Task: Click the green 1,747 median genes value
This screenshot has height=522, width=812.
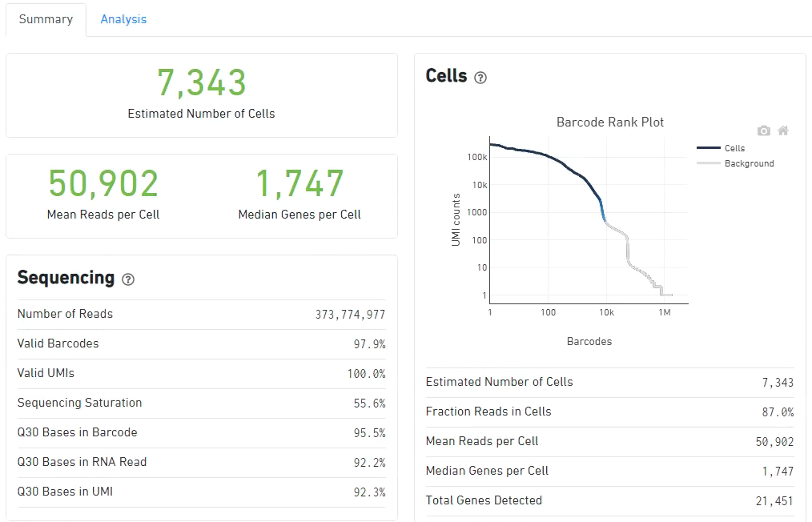Action: pyautogui.click(x=299, y=183)
